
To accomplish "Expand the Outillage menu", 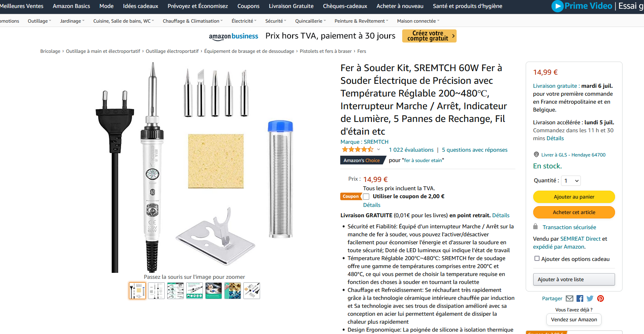I will (39, 21).
